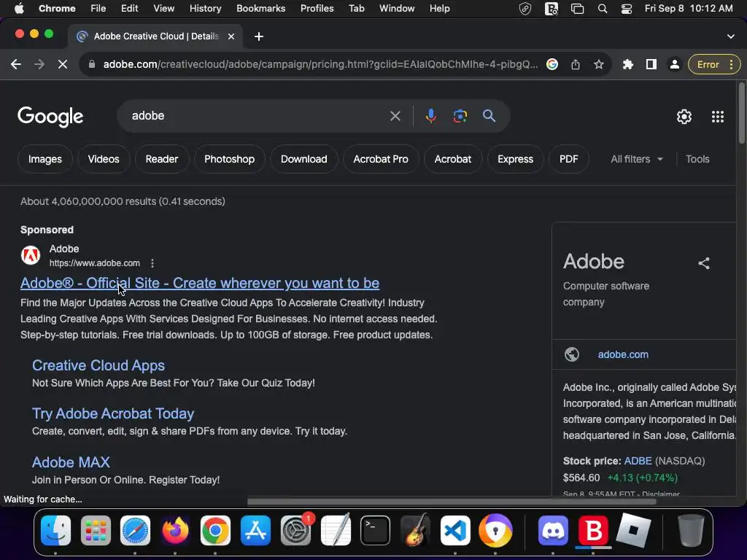Image resolution: width=747 pixels, height=560 pixels.
Task: Open System Settings from the Dock
Action: (295, 530)
